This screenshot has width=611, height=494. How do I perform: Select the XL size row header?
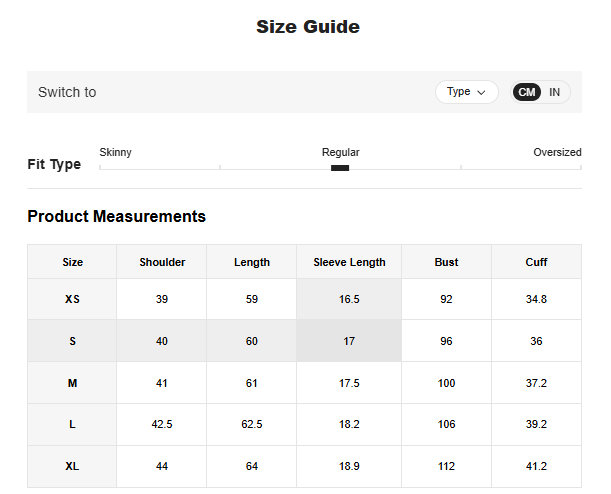[72, 466]
